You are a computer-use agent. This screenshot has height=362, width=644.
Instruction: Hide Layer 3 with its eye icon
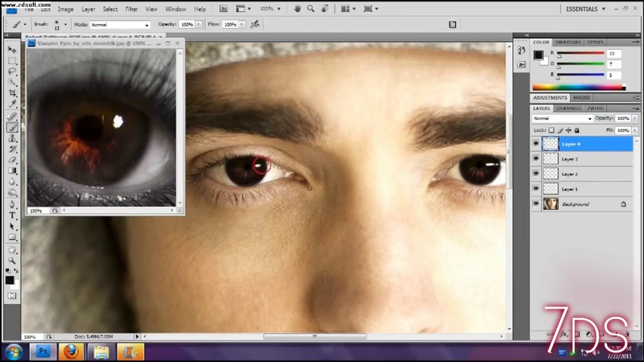coord(536,159)
